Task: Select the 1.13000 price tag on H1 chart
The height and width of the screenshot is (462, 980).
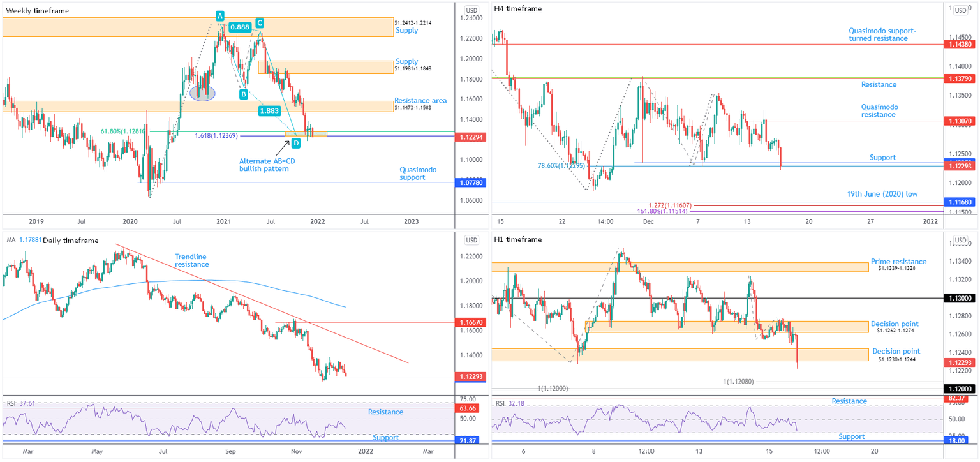Action: (x=960, y=299)
